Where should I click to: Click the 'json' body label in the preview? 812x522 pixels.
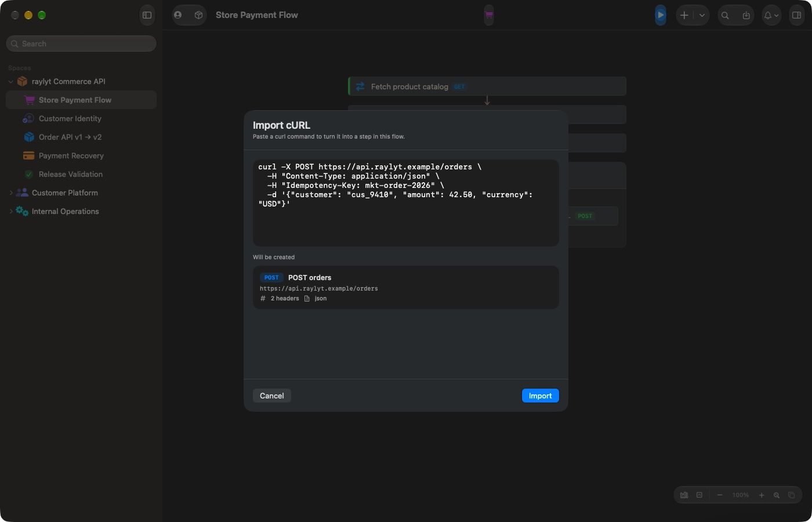321,299
